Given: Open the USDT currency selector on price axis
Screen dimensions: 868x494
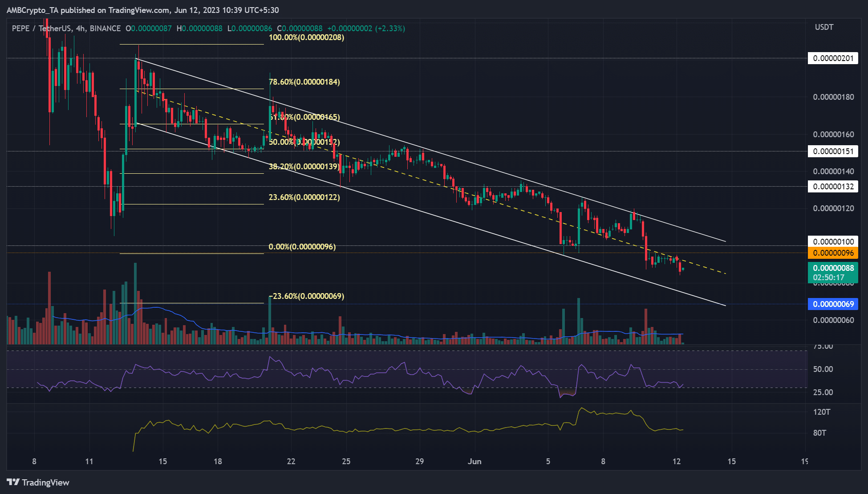Looking at the screenshot, I should coord(824,27).
